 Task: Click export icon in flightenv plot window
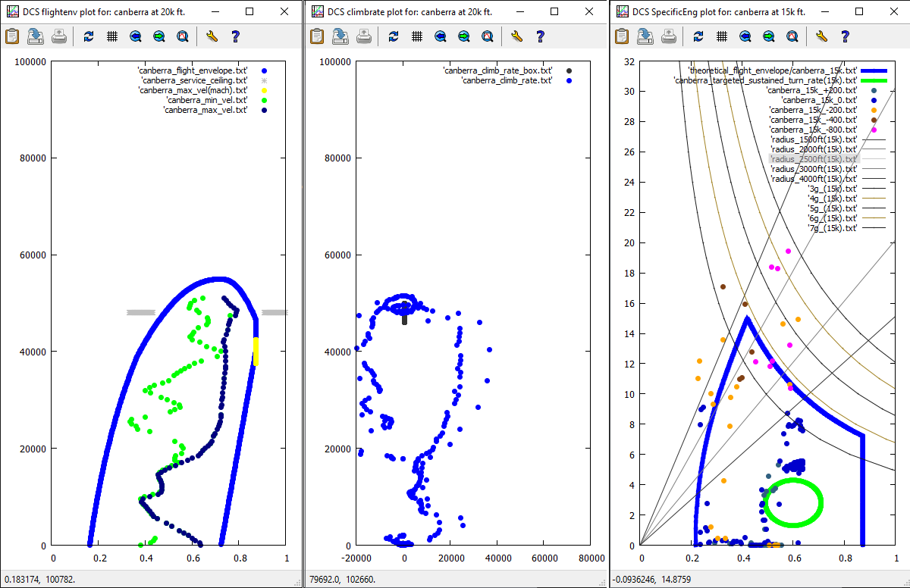[x=36, y=36]
